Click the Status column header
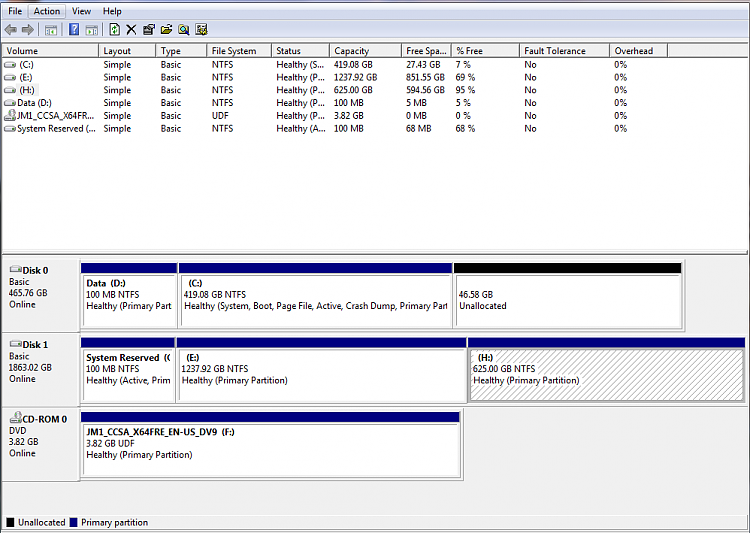This screenshot has width=750, height=533. click(300, 51)
